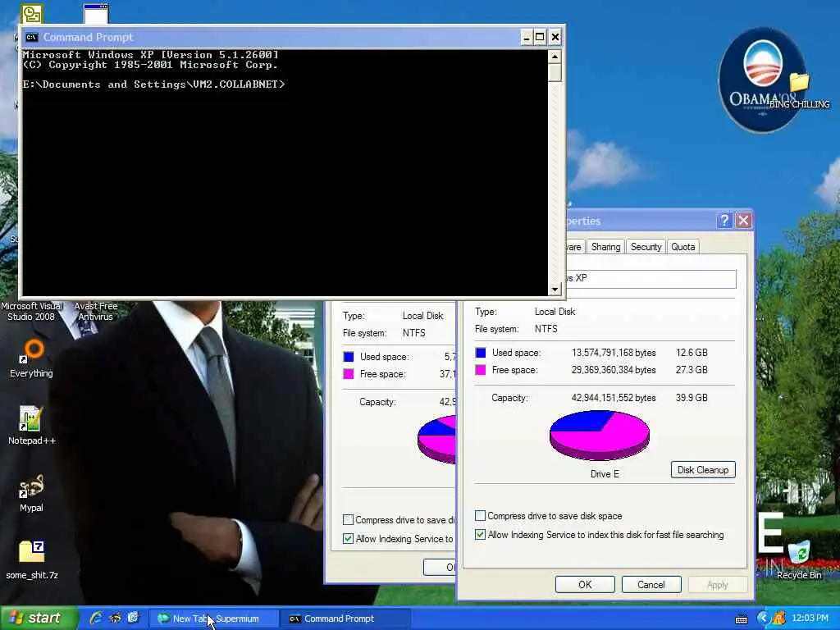840x630 pixels.
Task: Switch to the Quota tab
Action: (683, 246)
